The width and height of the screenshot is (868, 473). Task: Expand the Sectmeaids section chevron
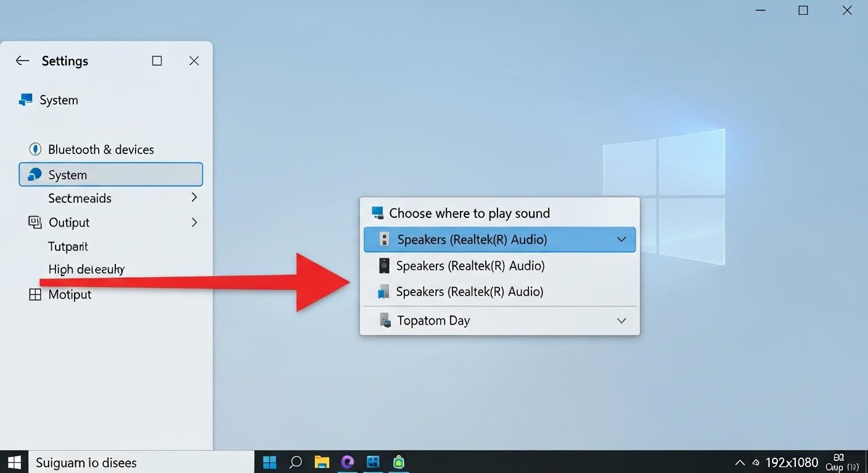tap(194, 198)
